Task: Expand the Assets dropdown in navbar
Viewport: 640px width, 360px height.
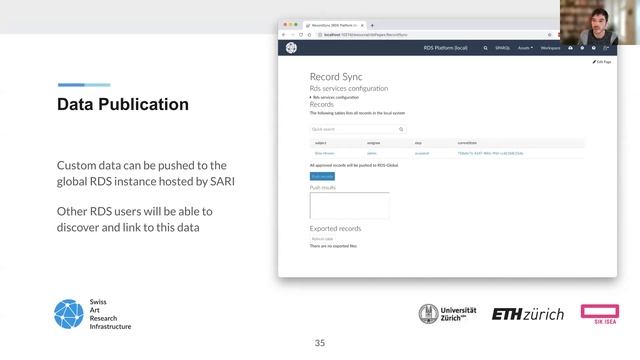Action: tap(525, 48)
